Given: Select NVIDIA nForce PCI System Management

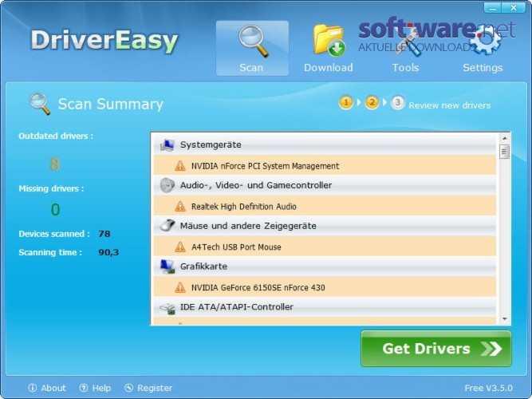Looking at the screenshot, I should [325, 166].
